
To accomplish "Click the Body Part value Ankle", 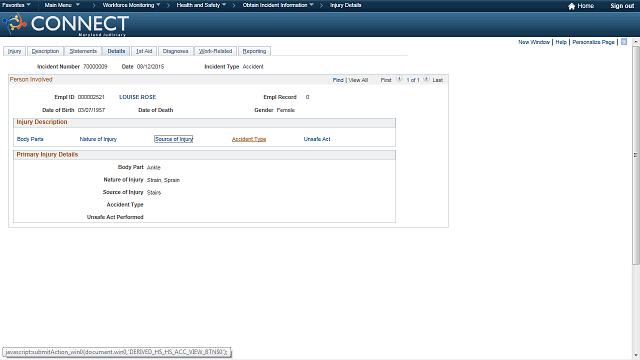I will point(153,167).
